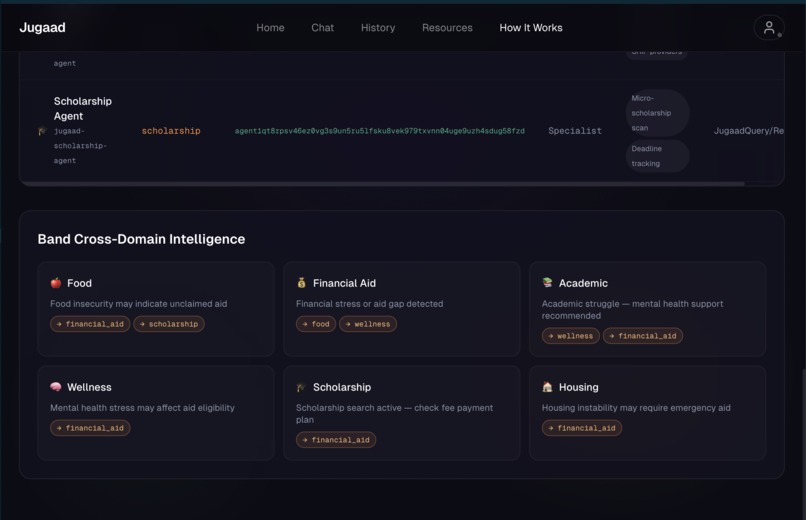Click the Food card title
The width and height of the screenshot is (806, 520).
coord(79,283)
